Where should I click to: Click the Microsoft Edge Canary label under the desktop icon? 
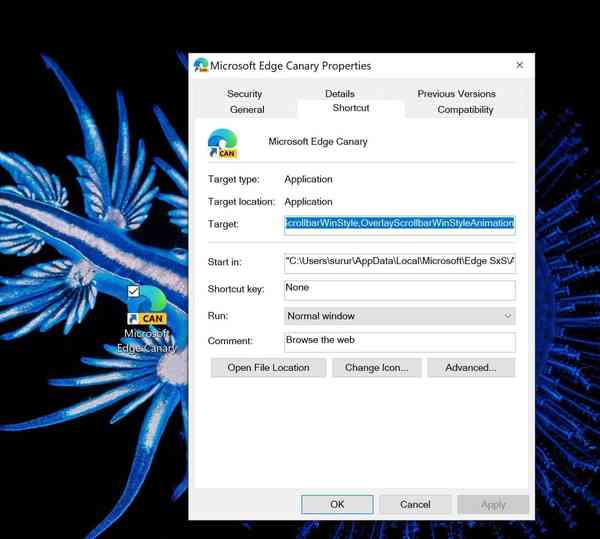point(147,340)
